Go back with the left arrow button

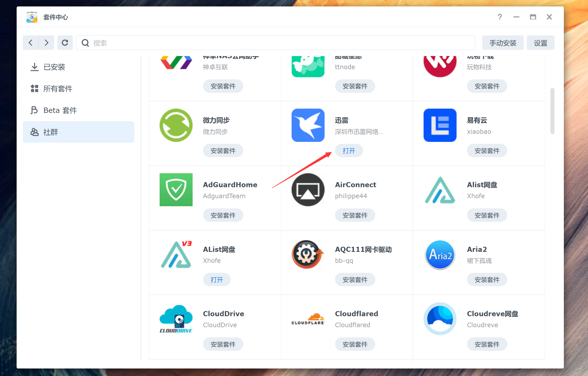click(x=31, y=43)
